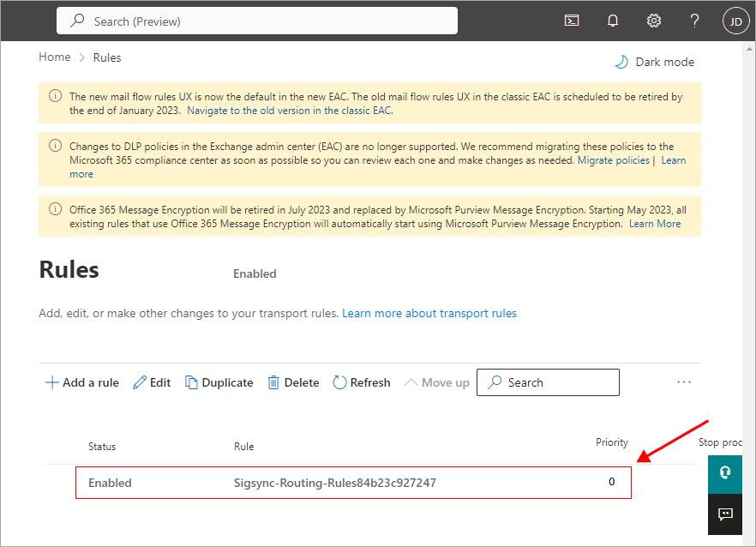Toggle Dark mode
The width and height of the screenshot is (756, 547).
click(655, 62)
